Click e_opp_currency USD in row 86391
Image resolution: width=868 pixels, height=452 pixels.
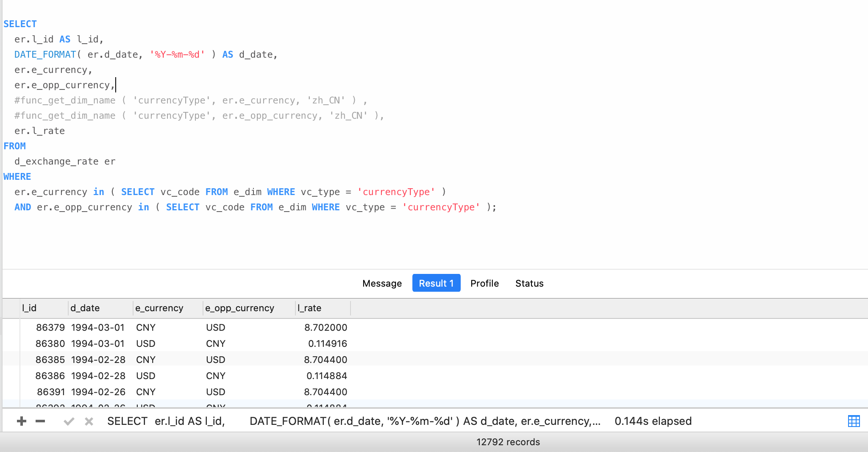click(216, 392)
